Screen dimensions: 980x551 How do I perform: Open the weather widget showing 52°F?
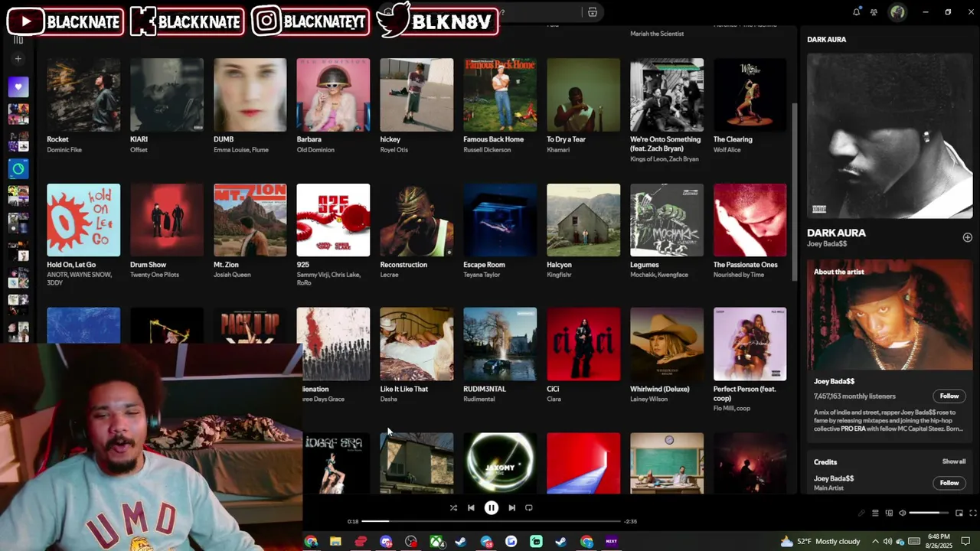819,541
